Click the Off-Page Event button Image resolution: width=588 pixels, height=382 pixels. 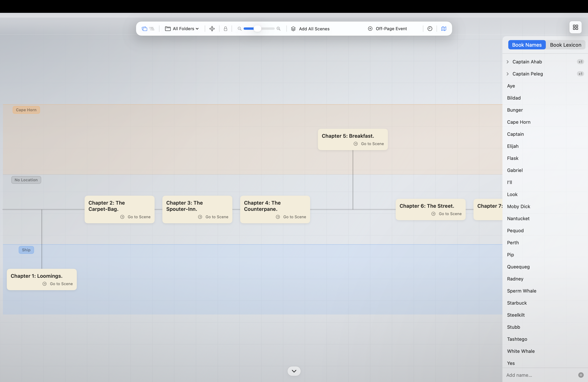[387, 29]
